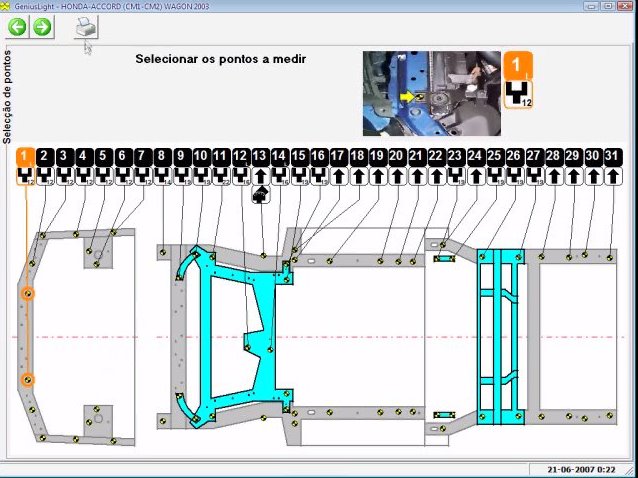Viewport: 638px width, 478px height.
Task: Click the up-arrow icon under point 20
Action: [398, 177]
